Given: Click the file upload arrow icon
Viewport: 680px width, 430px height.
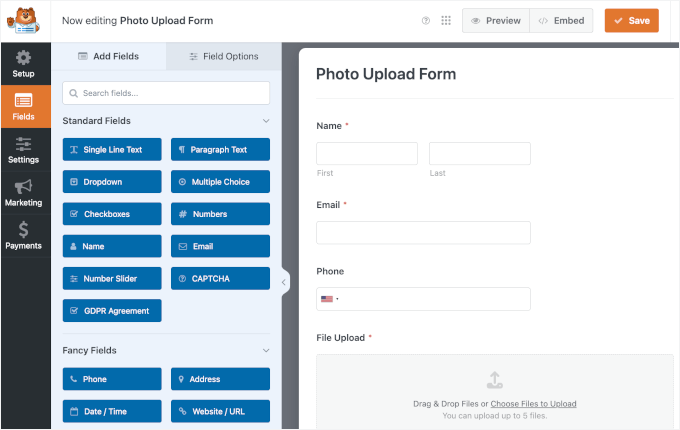Looking at the screenshot, I should [x=494, y=380].
